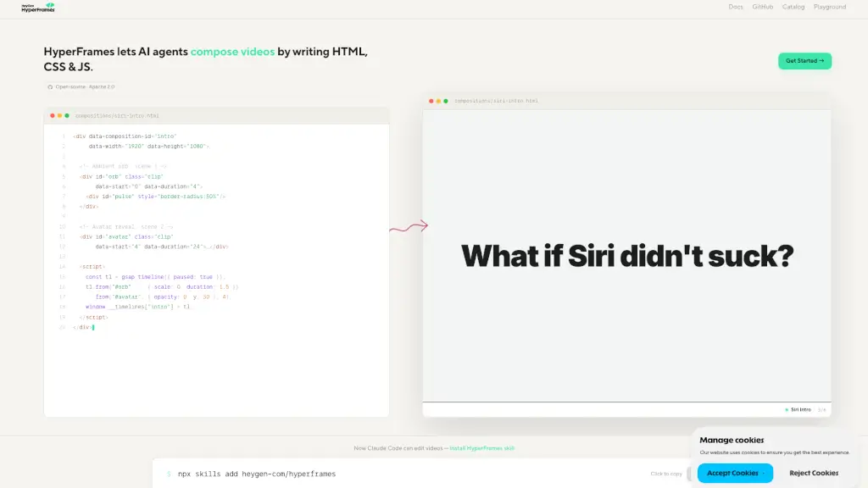Click the preview progress bar under the video

[626, 402]
